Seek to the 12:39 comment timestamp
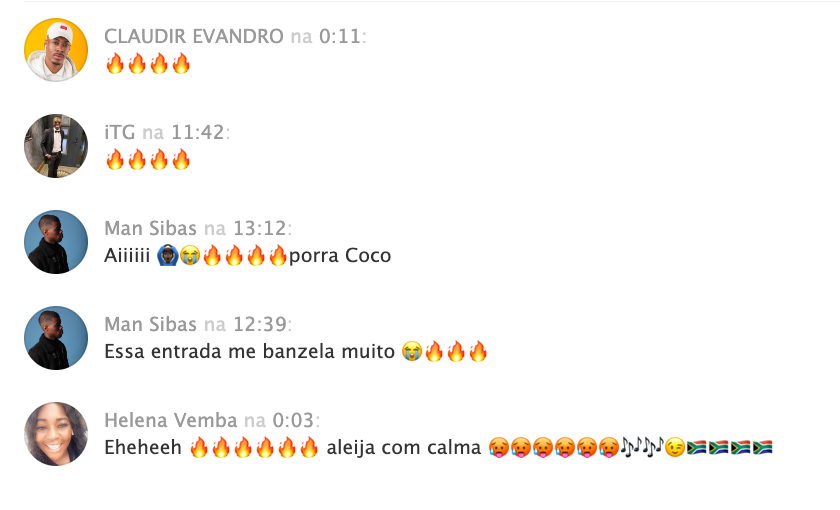This screenshot has height=510, width=840. point(260,324)
